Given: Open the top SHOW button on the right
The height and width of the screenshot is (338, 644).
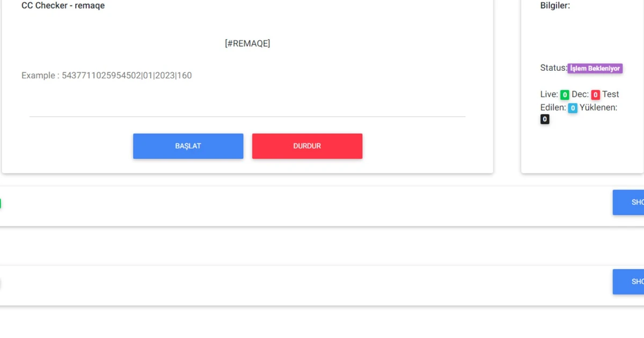Looking at the screenshot, I should [633, 202].
